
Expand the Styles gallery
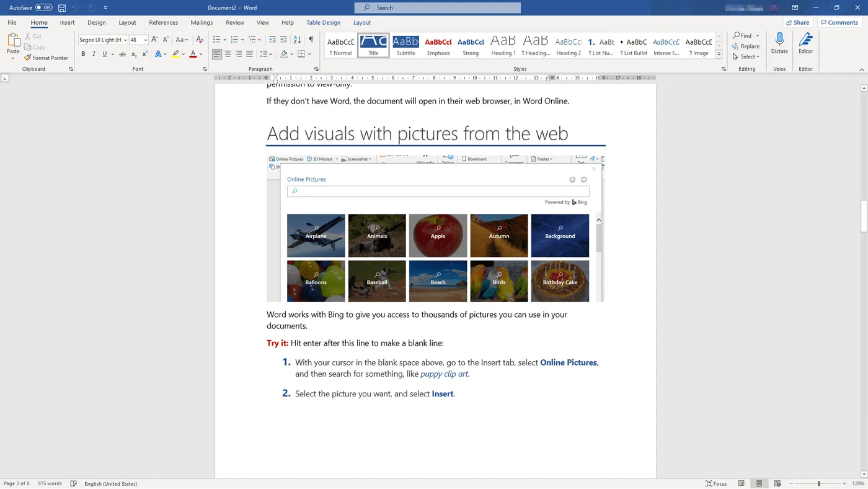[719, 55]
